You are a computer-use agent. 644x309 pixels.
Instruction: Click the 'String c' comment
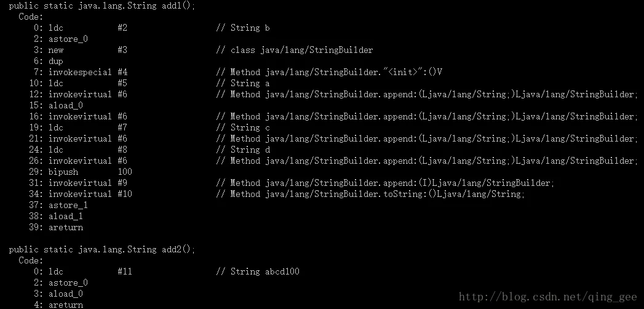point(243,127)
